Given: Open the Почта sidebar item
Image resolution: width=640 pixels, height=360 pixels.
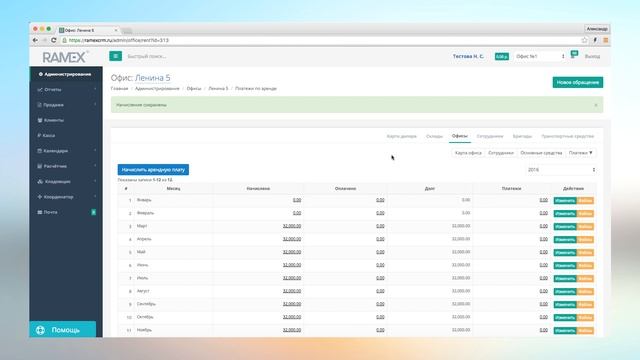Looking at the screenshot, I should click(x=66, y=212).
